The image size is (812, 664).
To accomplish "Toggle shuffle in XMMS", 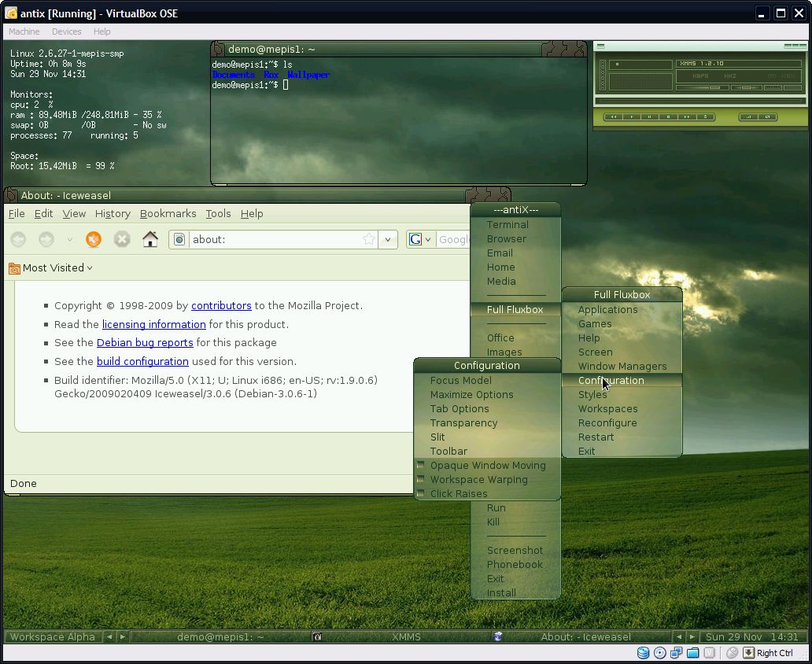I will click(x=748, y=117).
